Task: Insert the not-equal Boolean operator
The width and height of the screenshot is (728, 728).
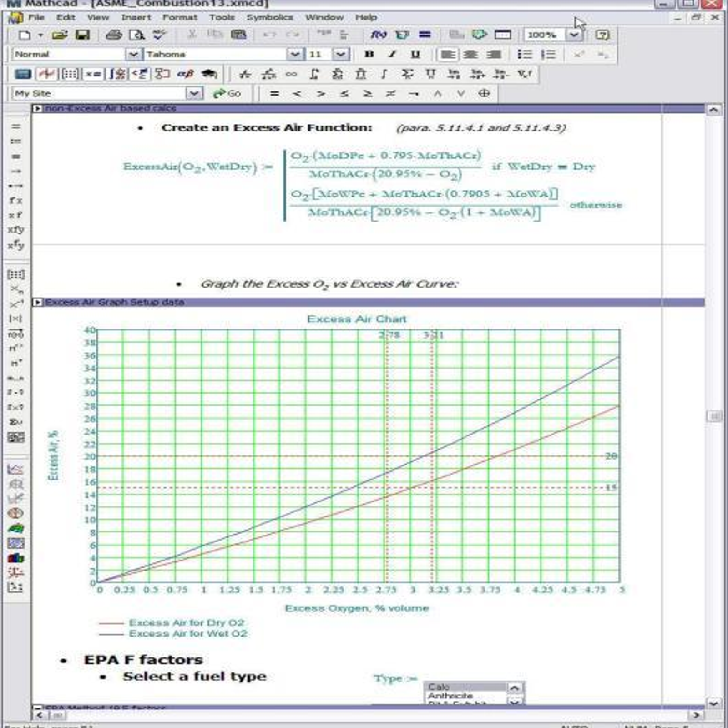Action: click(x=390, y=93)
